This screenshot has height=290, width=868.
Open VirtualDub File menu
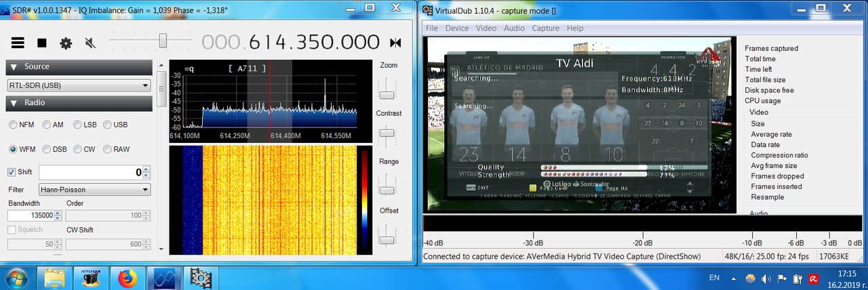432,28
